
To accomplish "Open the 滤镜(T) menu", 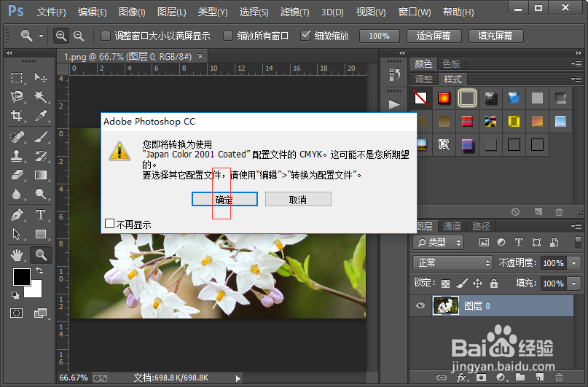I will 295,12.
